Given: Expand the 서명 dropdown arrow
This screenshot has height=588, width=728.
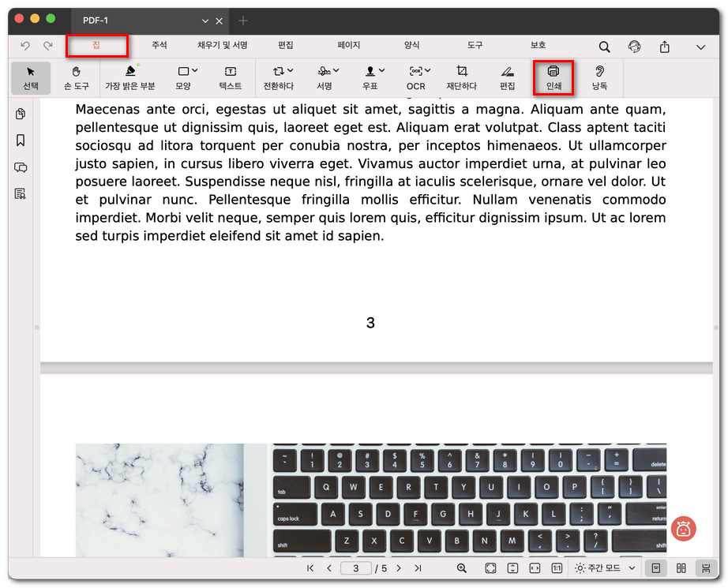Looking at the screenshot, I should click(336, 70).
